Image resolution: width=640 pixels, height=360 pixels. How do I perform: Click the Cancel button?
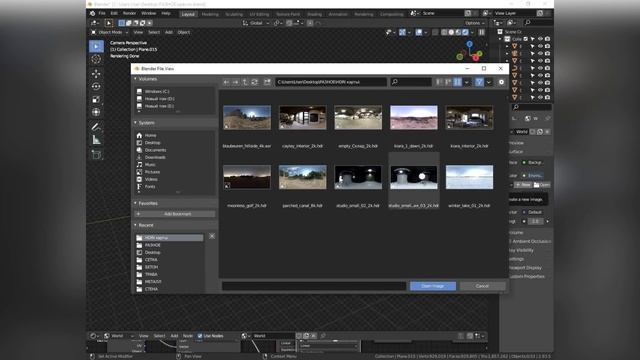pyautogui.click(x=482, y=286)
